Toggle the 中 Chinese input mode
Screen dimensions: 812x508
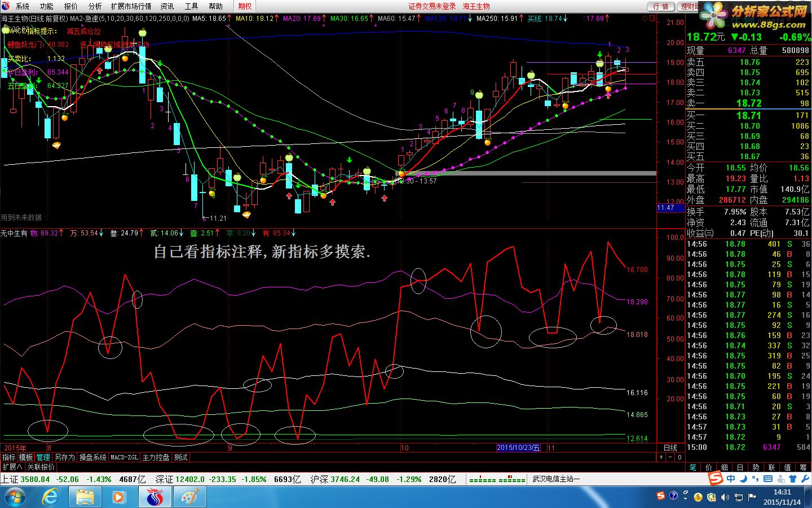click(731, 479)
